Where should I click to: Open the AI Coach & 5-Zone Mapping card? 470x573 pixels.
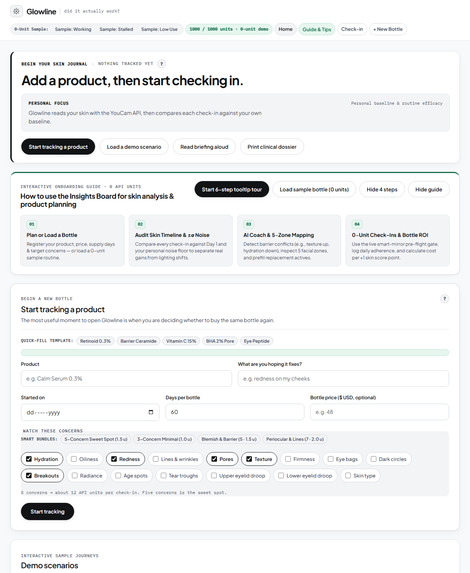289,240
